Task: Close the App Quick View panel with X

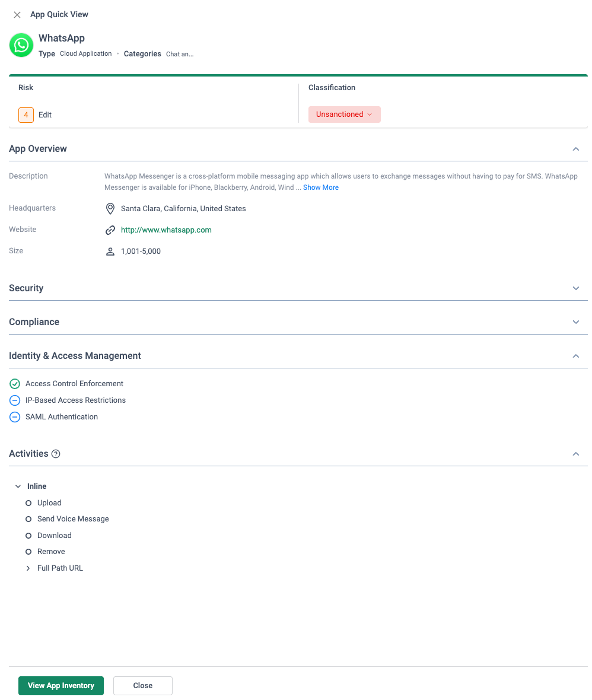Action: coord(17,15)
